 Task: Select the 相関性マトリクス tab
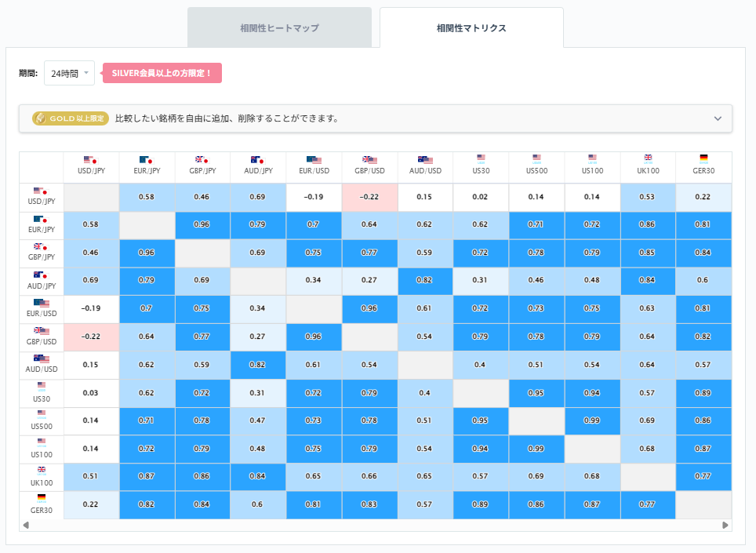tap(471, 26)
